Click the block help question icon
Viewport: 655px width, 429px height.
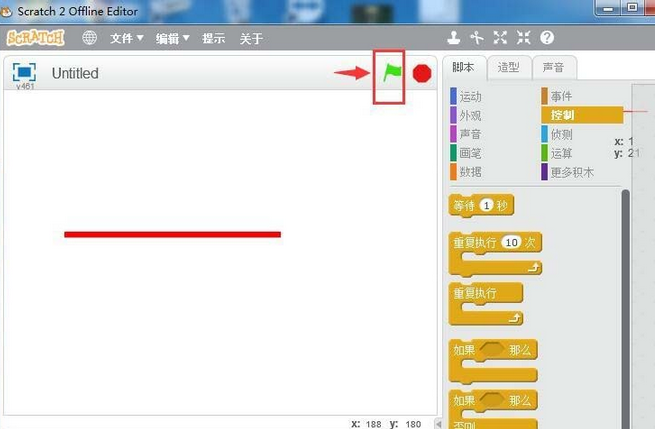547,38
